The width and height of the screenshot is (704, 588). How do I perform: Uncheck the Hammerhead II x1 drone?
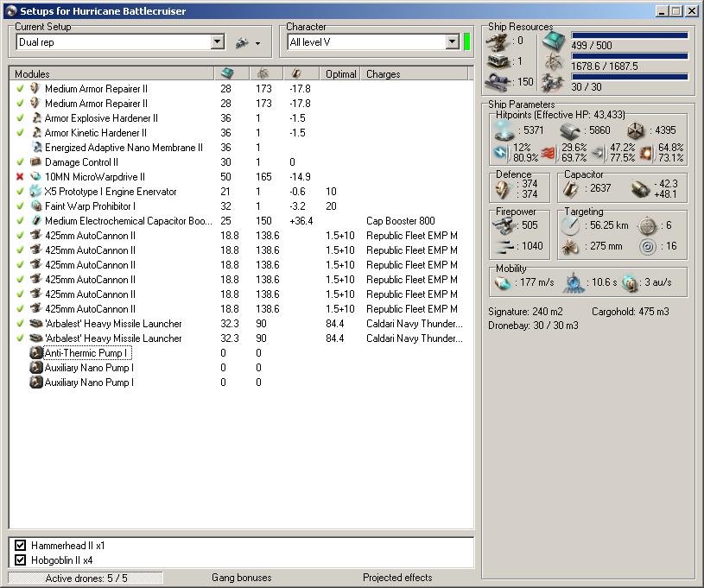21,546
